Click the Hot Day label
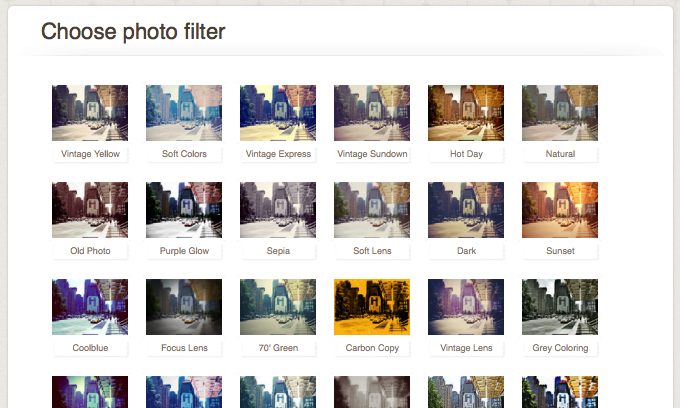The height and width of the screenshot is (408, 680). (466, 154)
